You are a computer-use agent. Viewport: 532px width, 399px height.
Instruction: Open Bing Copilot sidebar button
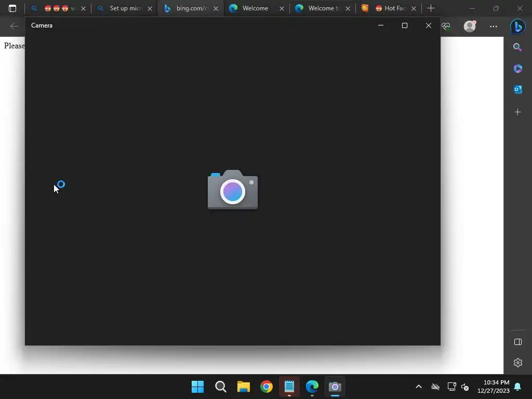(518, 26)
